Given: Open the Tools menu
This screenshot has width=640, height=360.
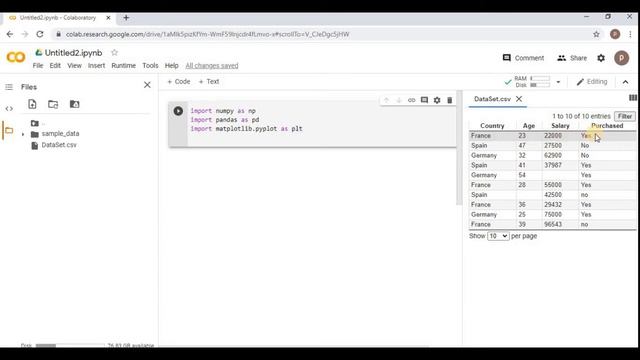Looking at the screenshot, I should click(150, 65).
